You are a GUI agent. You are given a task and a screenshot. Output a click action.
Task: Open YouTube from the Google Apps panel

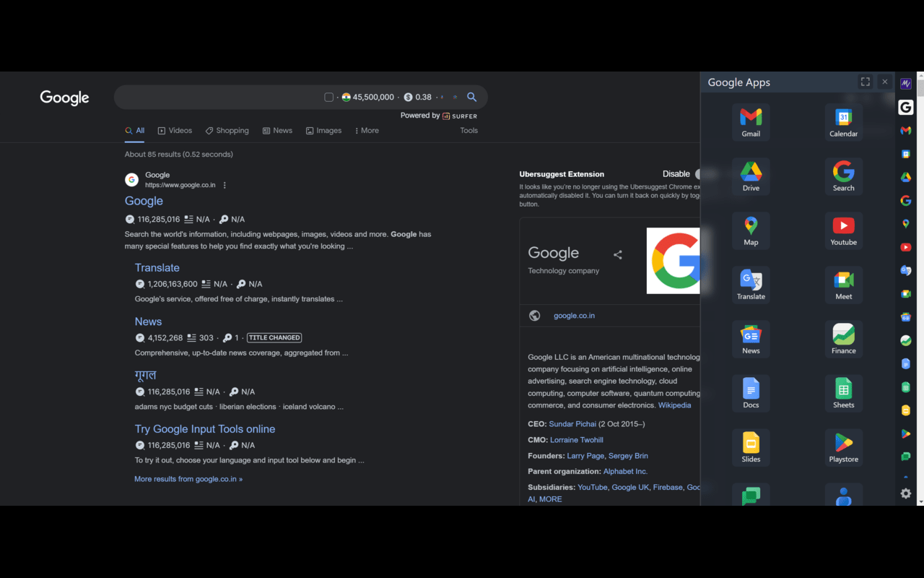(843, 230)
